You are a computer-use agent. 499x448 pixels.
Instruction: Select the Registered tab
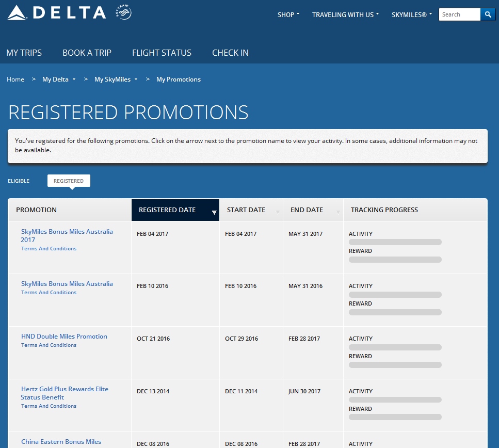click(69, 181)
